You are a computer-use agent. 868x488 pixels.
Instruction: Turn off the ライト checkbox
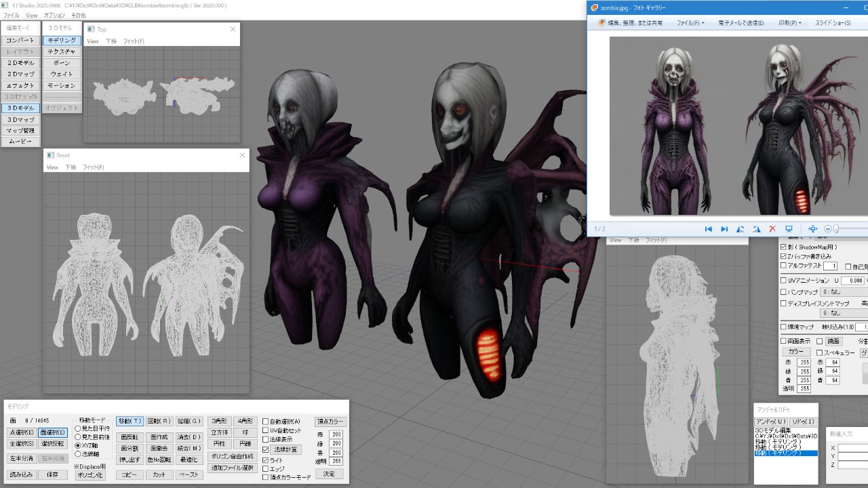click(266, 460)
